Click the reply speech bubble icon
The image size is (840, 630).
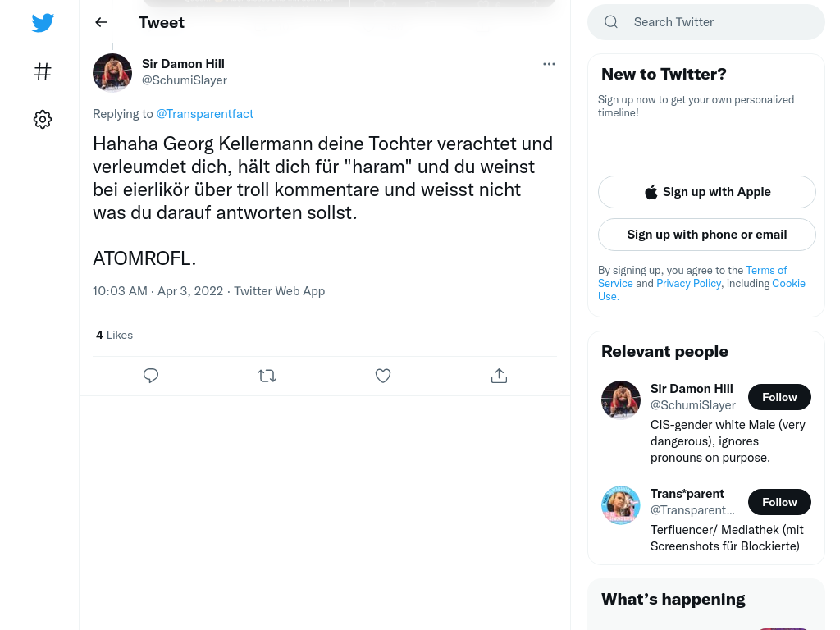click(x=151, y=376)
